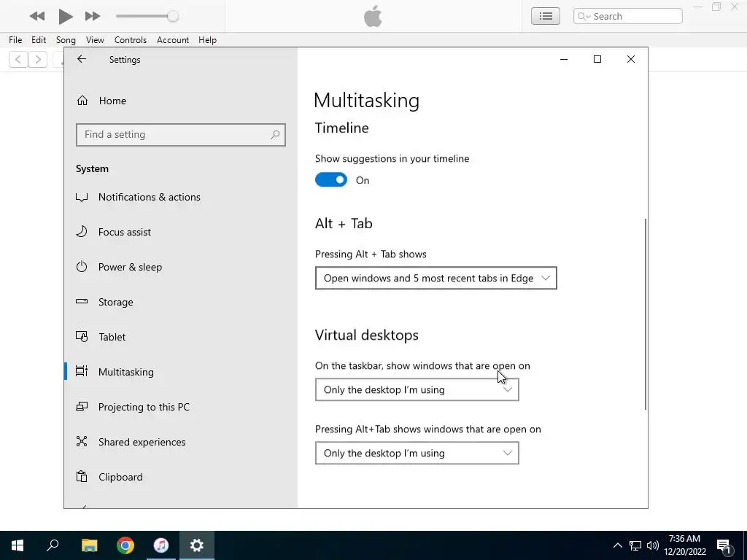Expand Alt+Tab virtual desktops dropdown
Screen dimensions: 747x560
pyautogui.click(x=417, y=453)
